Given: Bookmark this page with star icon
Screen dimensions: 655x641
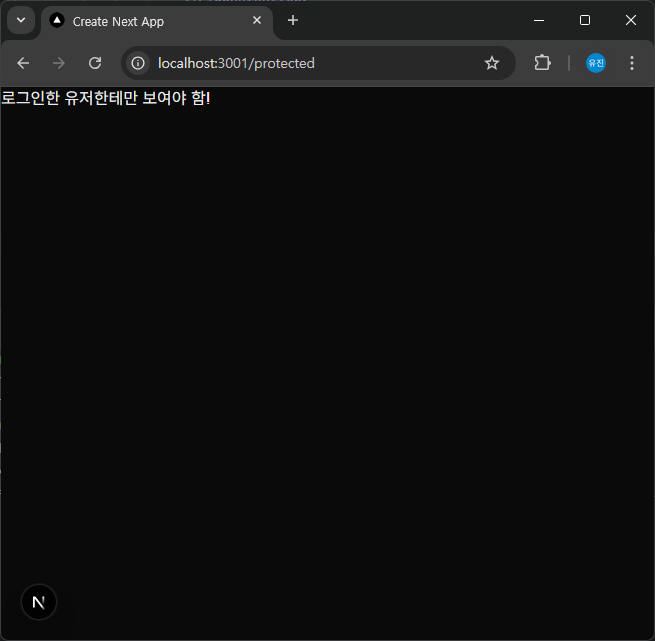Looking at the screenshot, I should [x=492, y=63].
